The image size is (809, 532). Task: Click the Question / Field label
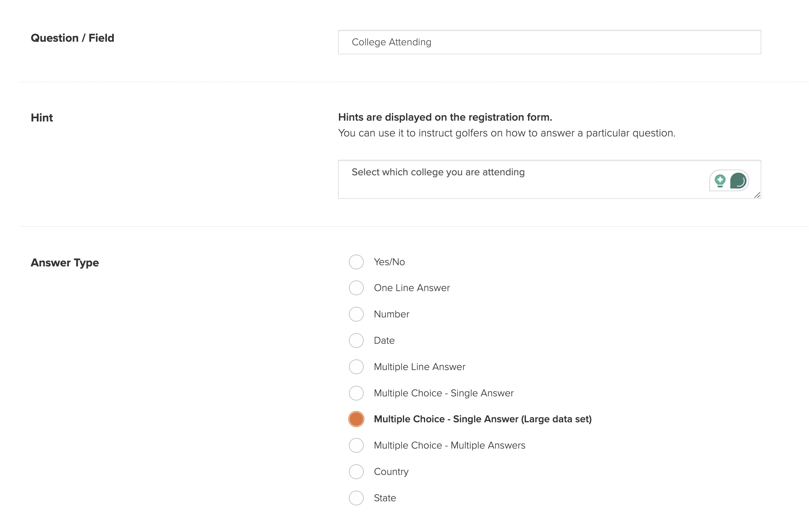72,38
